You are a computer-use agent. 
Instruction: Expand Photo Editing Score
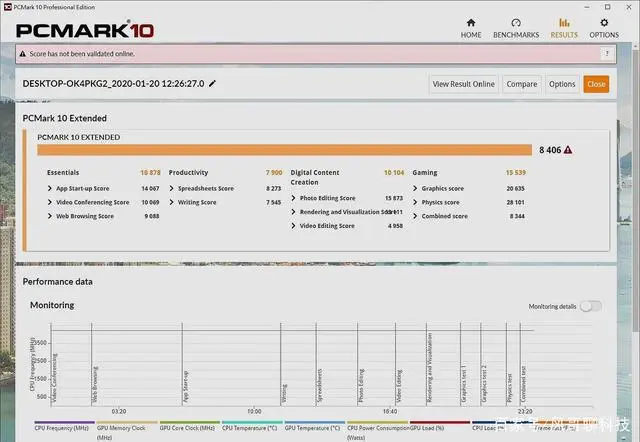[293, 198]
